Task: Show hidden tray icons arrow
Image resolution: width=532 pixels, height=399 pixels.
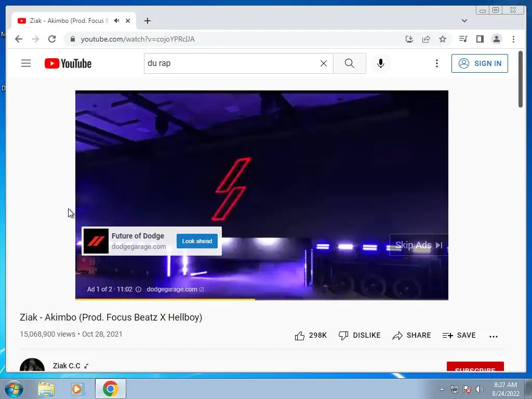Action: pyautogui.click(x=442, y=389)
